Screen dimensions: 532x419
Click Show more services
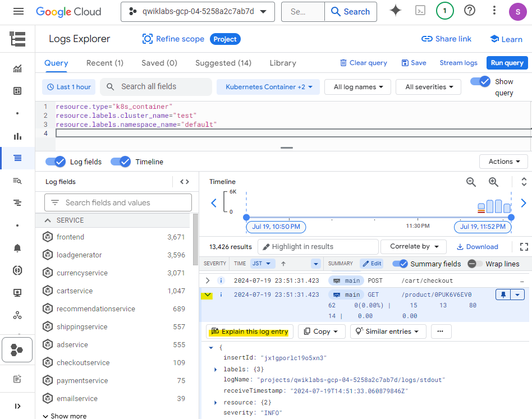pos(65,416)
